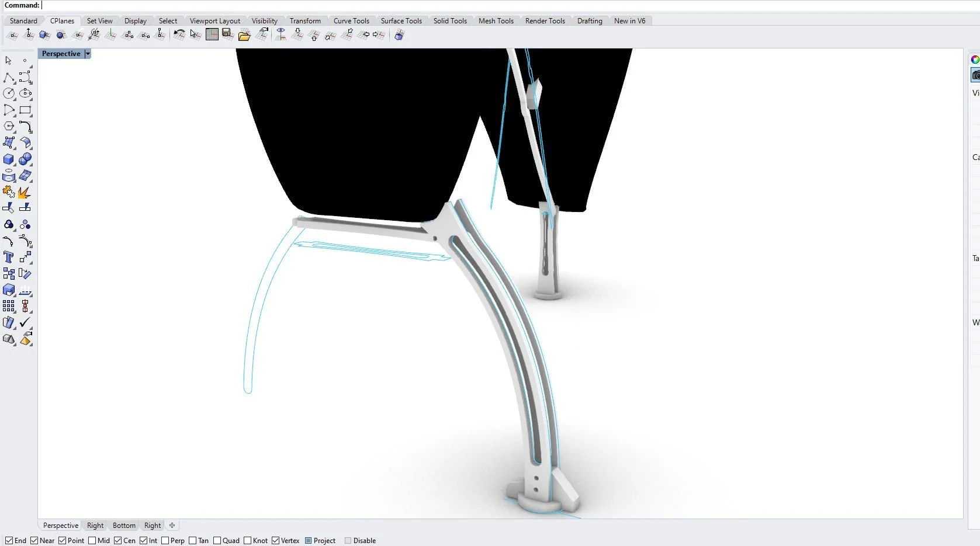Viewport: 980px width, 546px height.
Task: Toggle the Int object snap
Action: (148, 541)
